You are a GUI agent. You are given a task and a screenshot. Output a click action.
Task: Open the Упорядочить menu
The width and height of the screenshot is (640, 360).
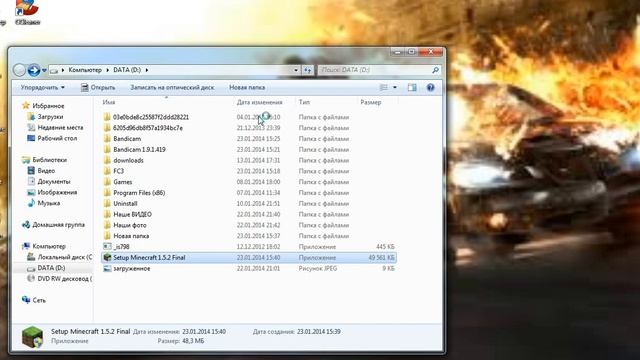pyautogui.click(x=42, y=87)
